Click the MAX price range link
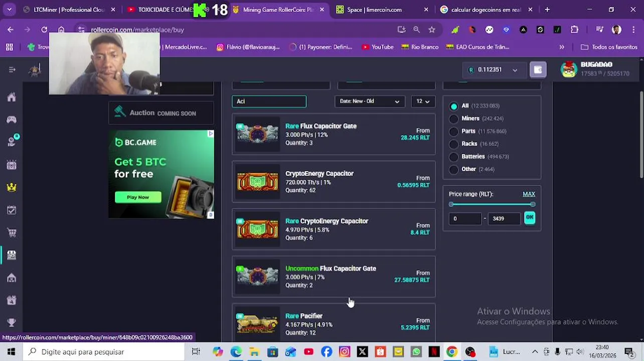This screenshot has width=644, height=361. click(529, 194)
